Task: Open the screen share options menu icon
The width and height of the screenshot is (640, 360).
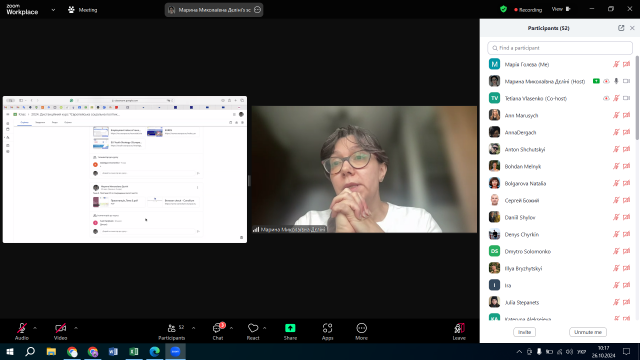Action: pos(258,10)
